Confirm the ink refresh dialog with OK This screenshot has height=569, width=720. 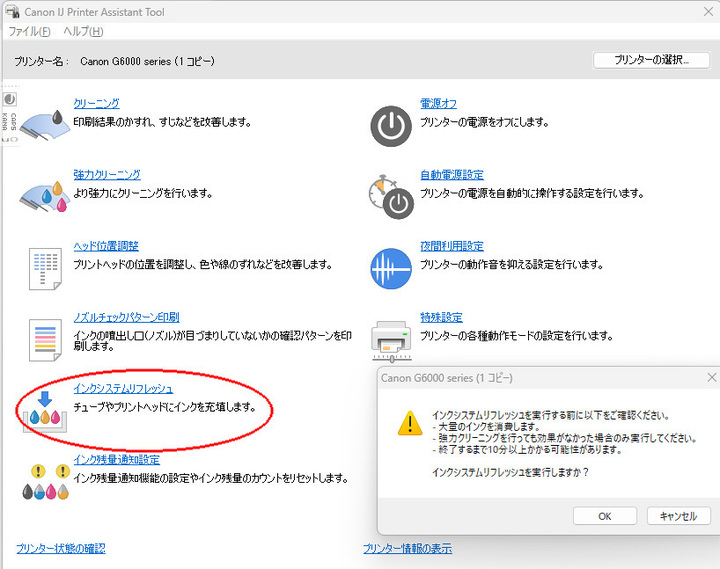tap(605, 516)
